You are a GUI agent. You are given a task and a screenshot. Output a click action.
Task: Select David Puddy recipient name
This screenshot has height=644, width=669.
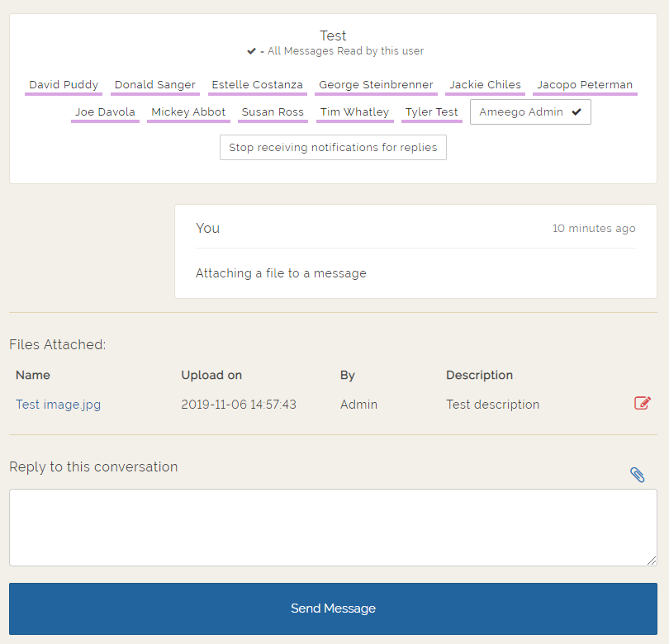(x=64, y=85)
